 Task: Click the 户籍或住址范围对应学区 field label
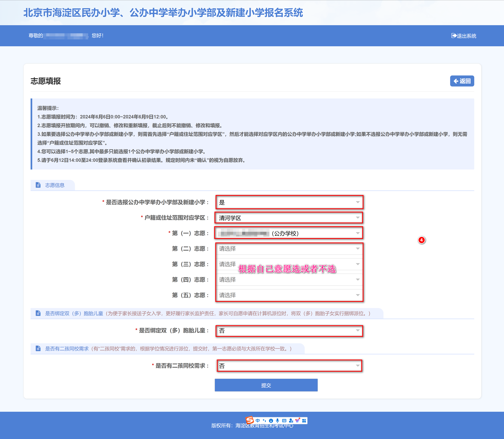[x=176, y=218]
